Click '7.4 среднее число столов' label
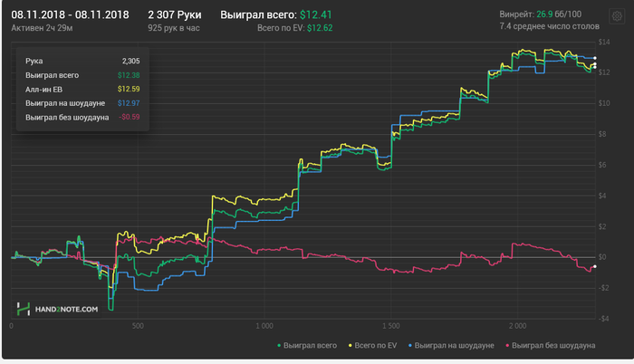This screenshot has width=634, height=364. [x=549, y=26]
